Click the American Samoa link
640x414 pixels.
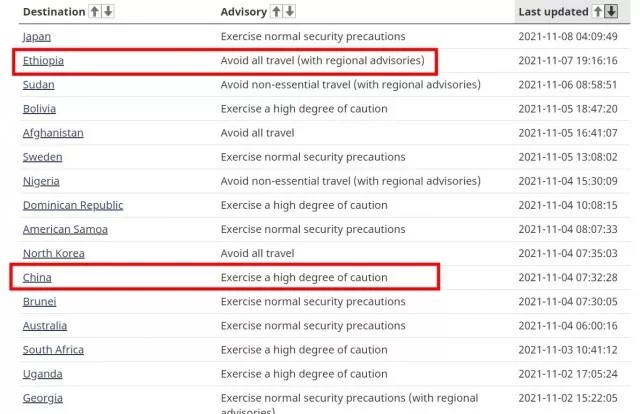65,229
